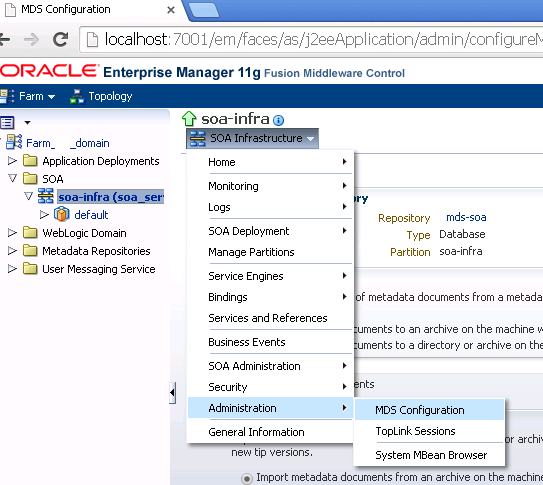This screenshot has height=485, width=543.
Task: Select Business Events menu item
Action: tap(270, 342)
